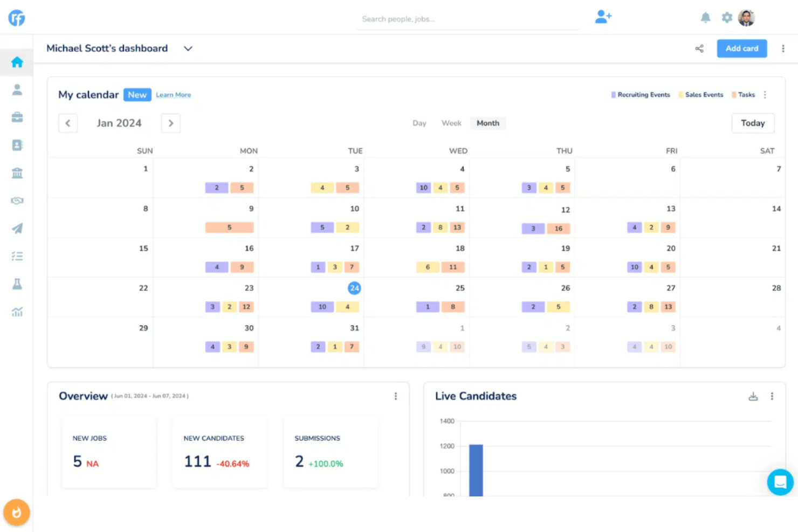The width and height of the screenshot is (798, 532).
Task: Open recruiting events chip on Jan 4
Action: [424, 188]
